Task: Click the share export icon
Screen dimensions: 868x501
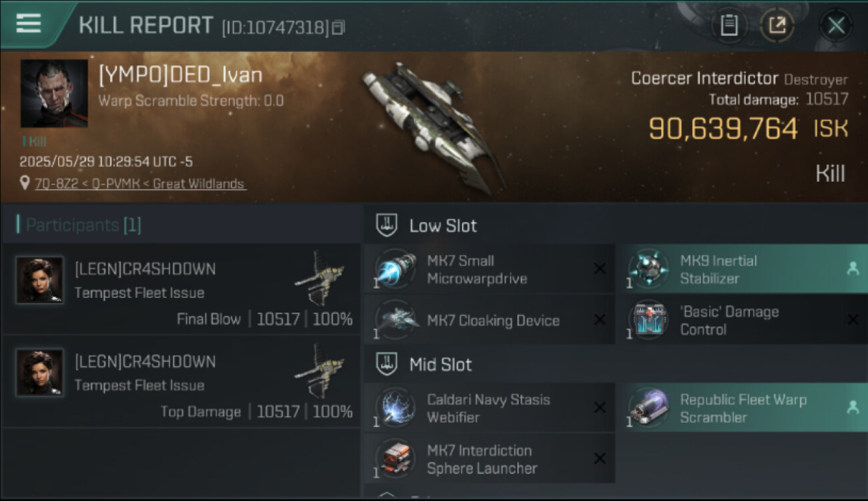Action: [x=777, y=26]
